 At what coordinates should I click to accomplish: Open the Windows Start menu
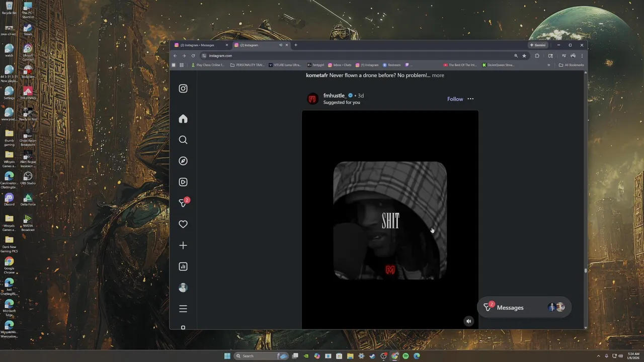tap(227, 356)
